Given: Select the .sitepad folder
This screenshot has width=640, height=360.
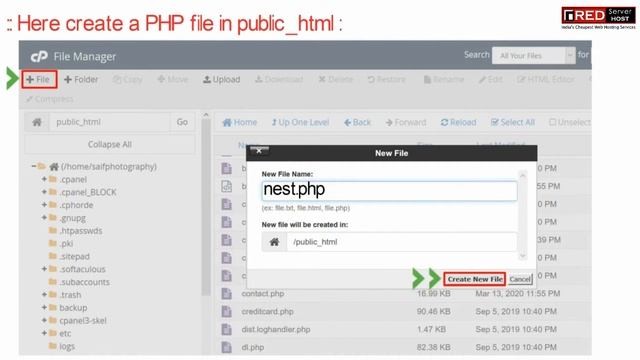Looking at the screenshot, I should (74, 256).
